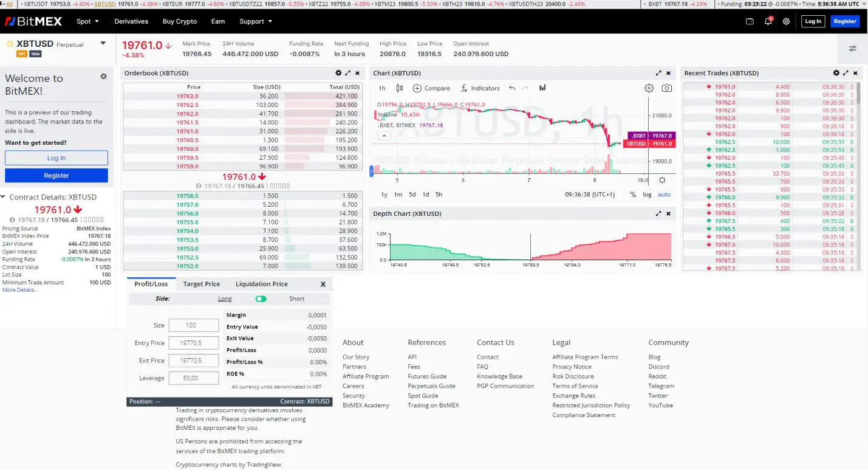Expand Depth Chart to fullscreen
This screenshot has width=868, height=470.
(x=658, y=213)
